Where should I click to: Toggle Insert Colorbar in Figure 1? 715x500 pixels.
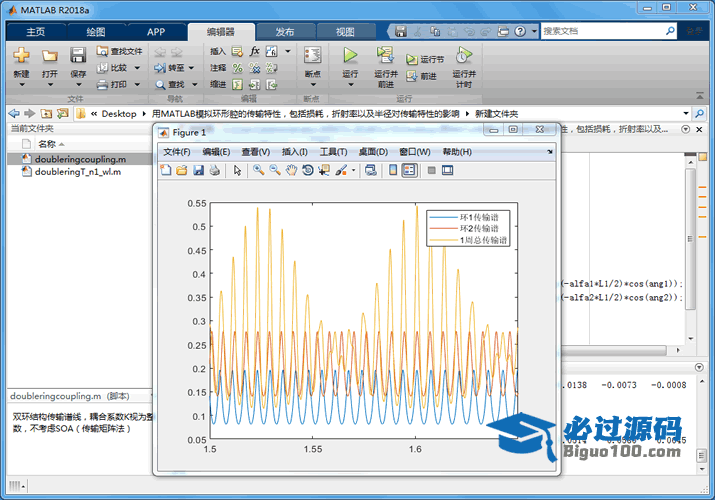click(x=393, y=170)
